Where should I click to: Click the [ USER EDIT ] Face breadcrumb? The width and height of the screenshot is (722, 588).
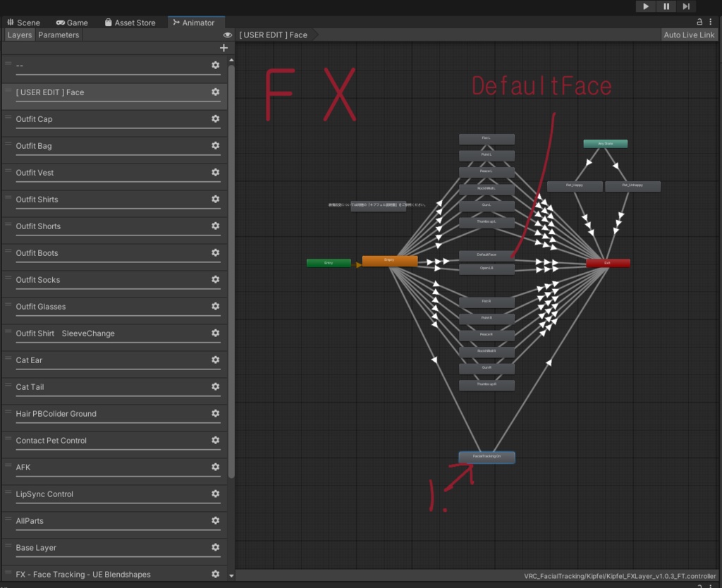(x=271, y=34)
